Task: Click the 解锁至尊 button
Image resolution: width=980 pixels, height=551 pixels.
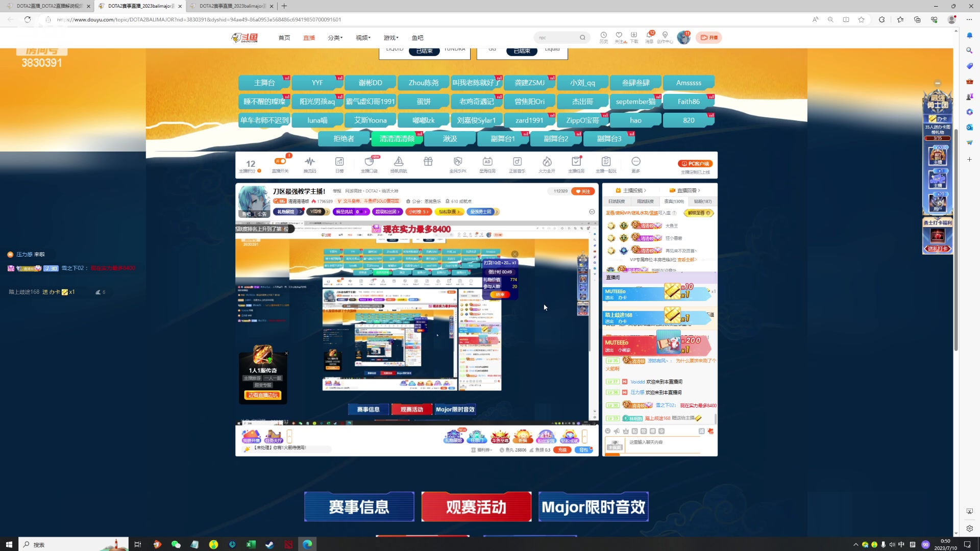Action: (699, 213)
